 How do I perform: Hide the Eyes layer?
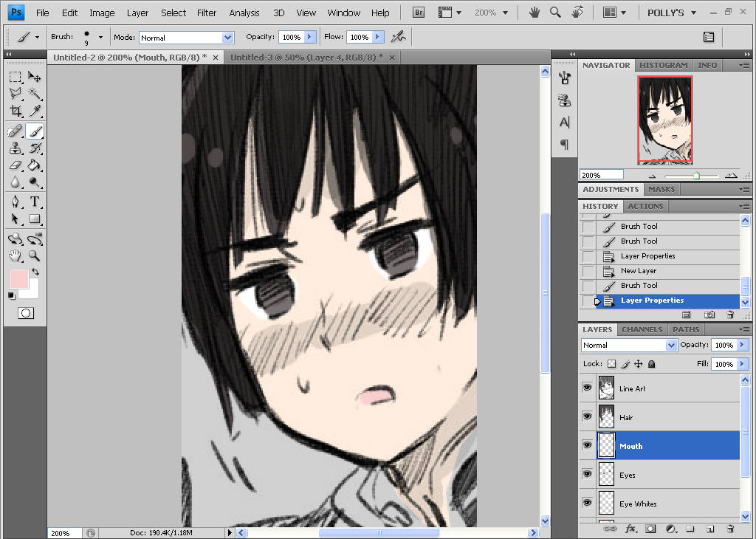click(x=587, y=474)
